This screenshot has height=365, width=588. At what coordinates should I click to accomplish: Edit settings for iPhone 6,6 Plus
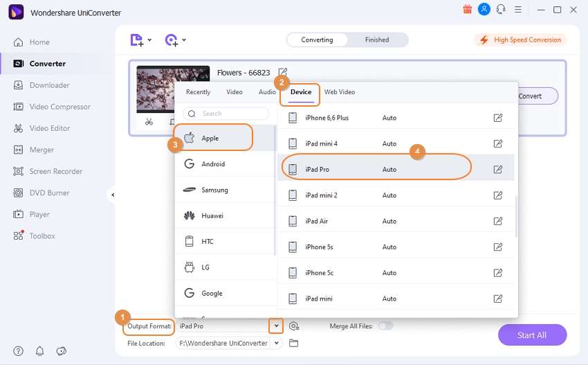[497, 118]
